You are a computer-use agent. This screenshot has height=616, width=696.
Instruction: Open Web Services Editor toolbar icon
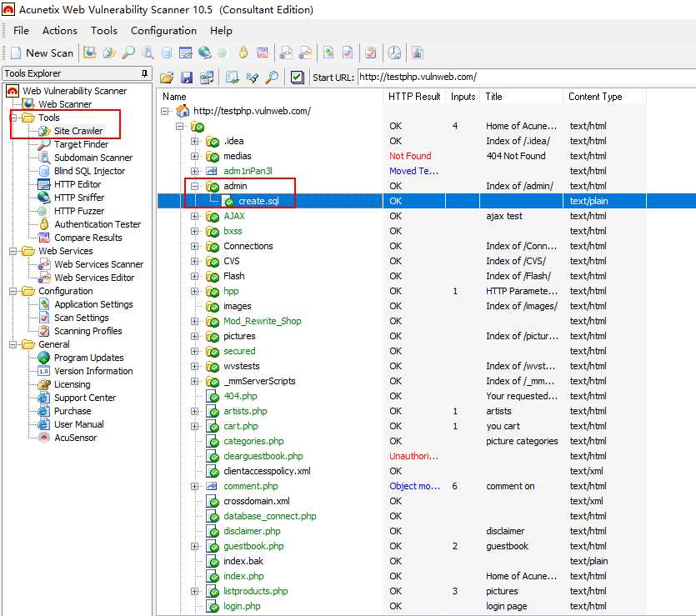(305, 53)
